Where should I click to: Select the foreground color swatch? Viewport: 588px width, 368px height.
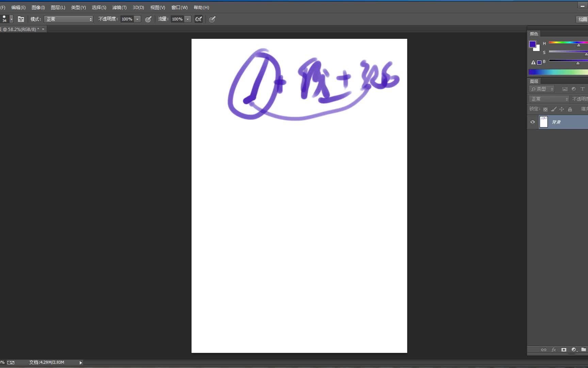pyautogui.click(x=533, y=44)
